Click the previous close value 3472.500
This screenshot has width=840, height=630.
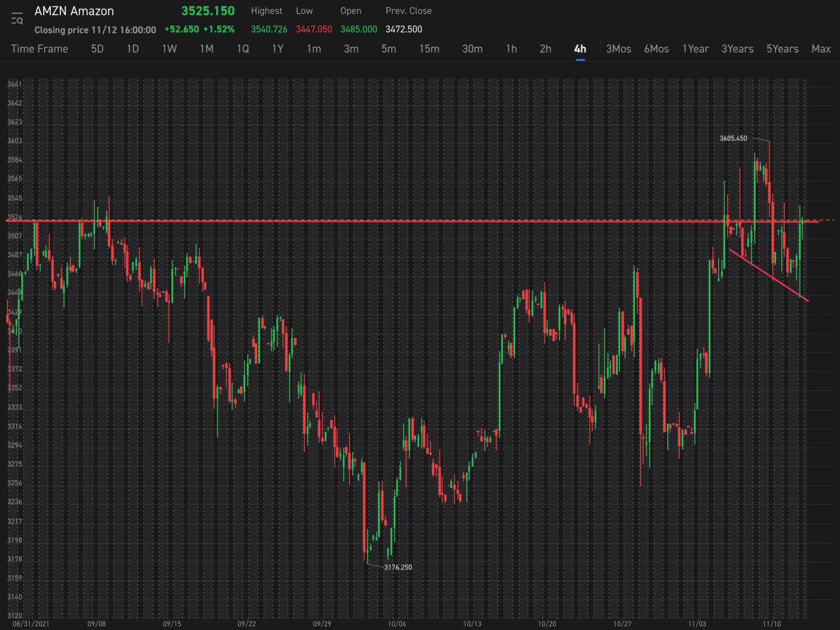pos(404,29)
